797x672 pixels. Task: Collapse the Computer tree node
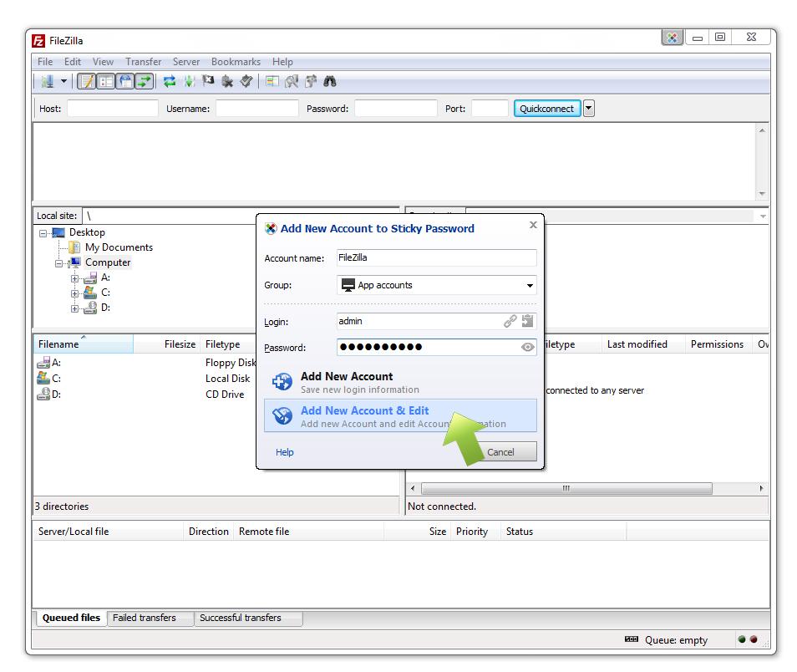pos(59,263)
